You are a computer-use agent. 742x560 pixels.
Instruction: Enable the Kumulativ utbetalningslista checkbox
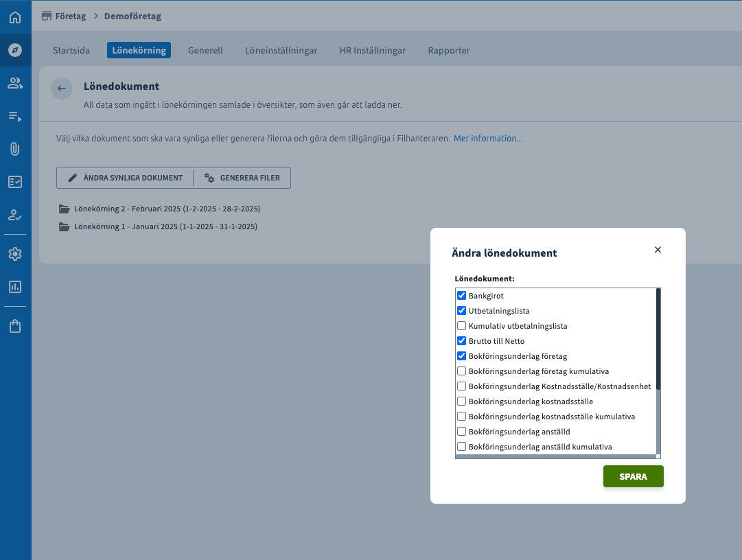[462, 326]
